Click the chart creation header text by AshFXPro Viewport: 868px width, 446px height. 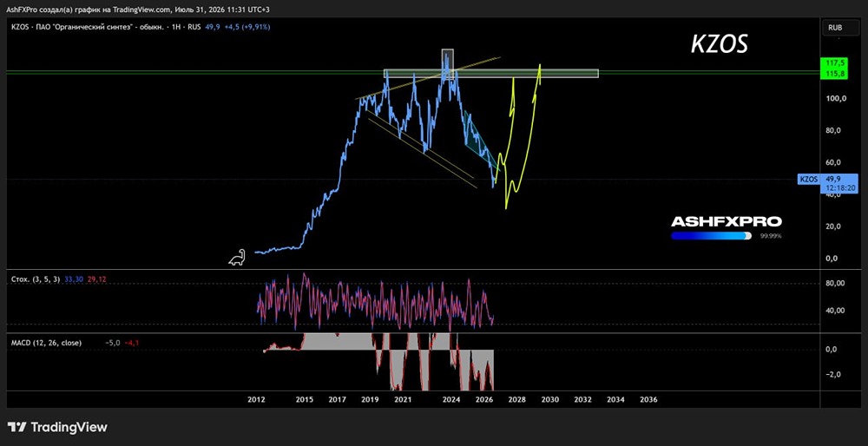coord(137,10)
